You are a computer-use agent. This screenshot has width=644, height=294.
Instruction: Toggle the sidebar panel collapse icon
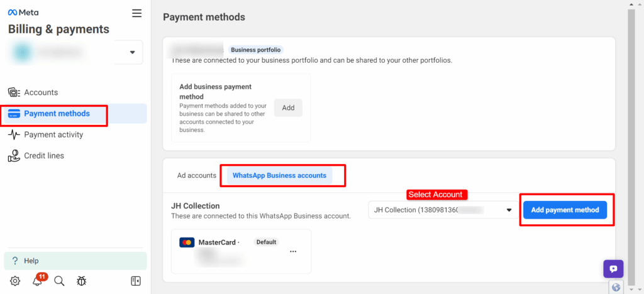136,281
